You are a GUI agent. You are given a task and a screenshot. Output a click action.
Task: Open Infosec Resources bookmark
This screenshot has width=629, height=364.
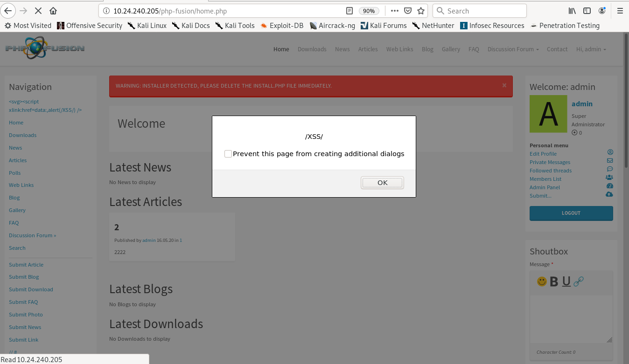[492, 26]
